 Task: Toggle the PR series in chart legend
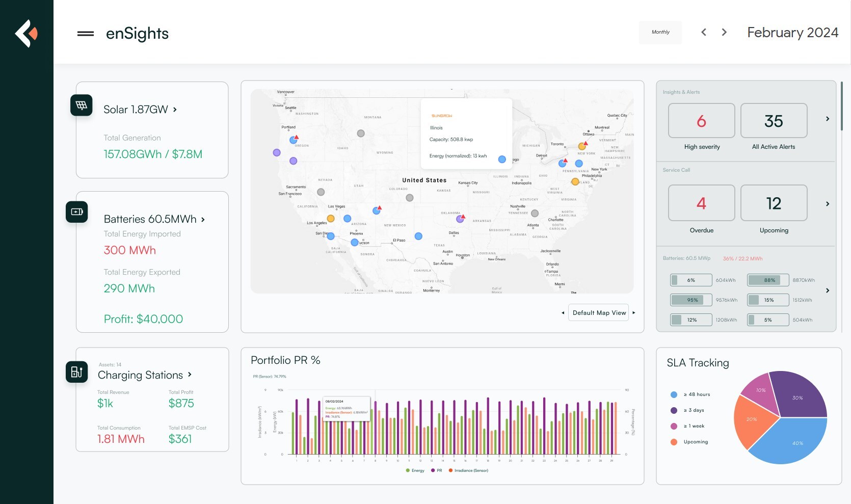[x=436, y=470]
